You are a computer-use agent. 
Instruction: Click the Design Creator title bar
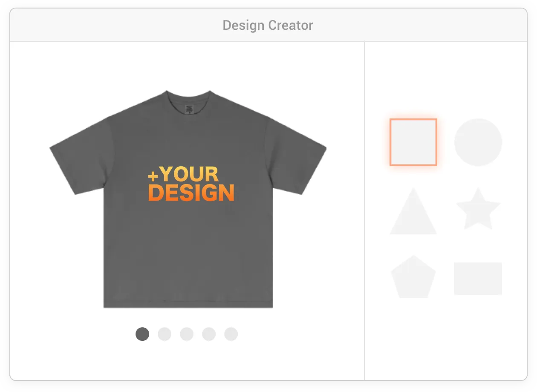click(268, 25)
